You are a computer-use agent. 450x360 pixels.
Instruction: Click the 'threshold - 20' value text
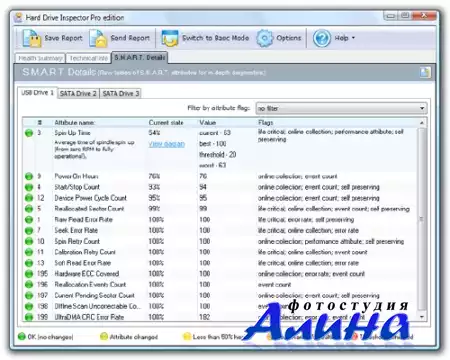pos(218,155)
